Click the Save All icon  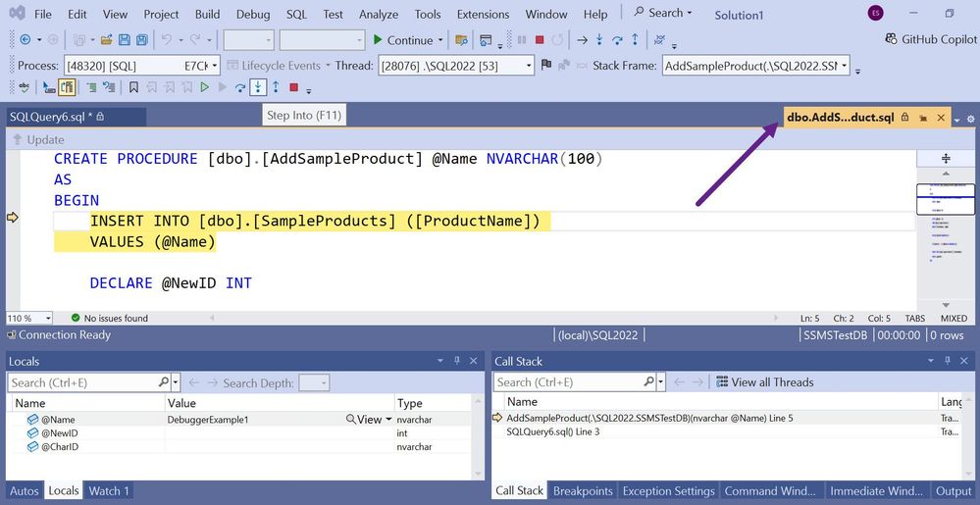142,40
